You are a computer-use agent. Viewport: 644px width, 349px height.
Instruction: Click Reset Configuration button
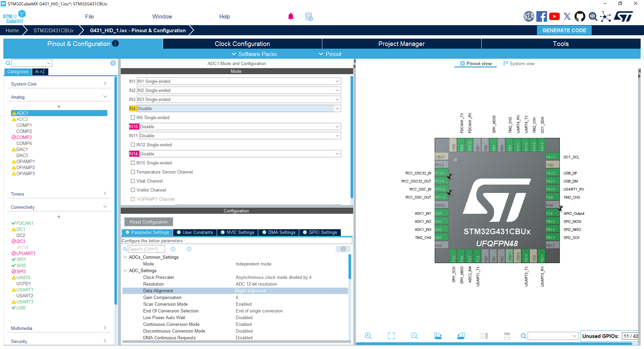pos(149,222)
